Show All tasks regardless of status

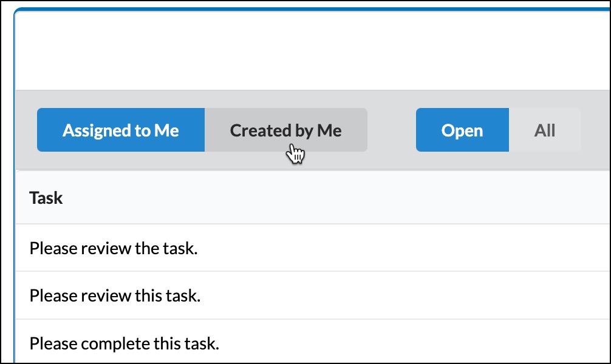(545, 130)
